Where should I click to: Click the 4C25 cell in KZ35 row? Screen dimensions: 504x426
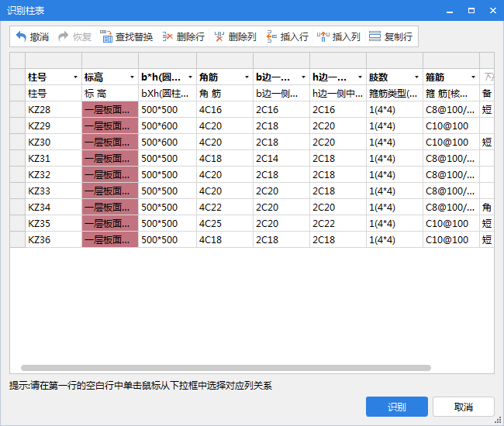click(x=225, y=223)
